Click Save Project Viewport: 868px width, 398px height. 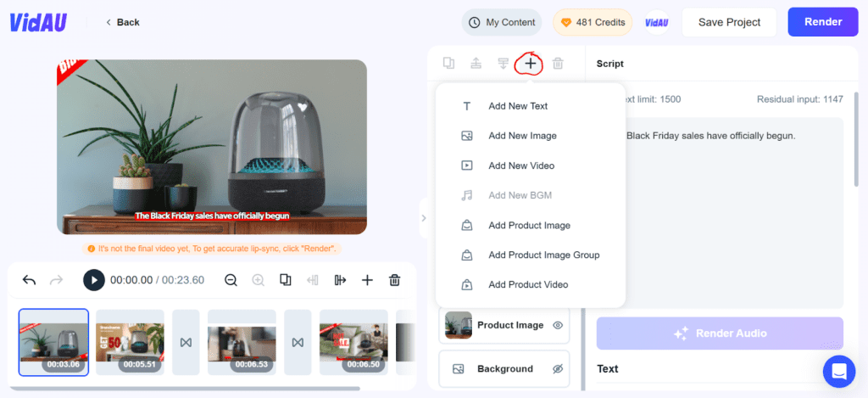(x=729, y=23)
